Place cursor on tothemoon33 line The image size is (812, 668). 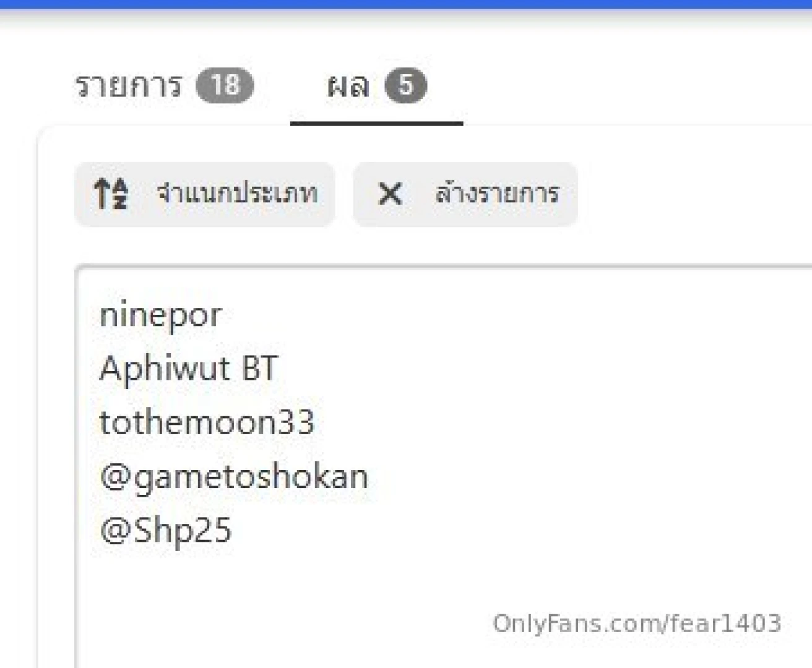point(207,422)
